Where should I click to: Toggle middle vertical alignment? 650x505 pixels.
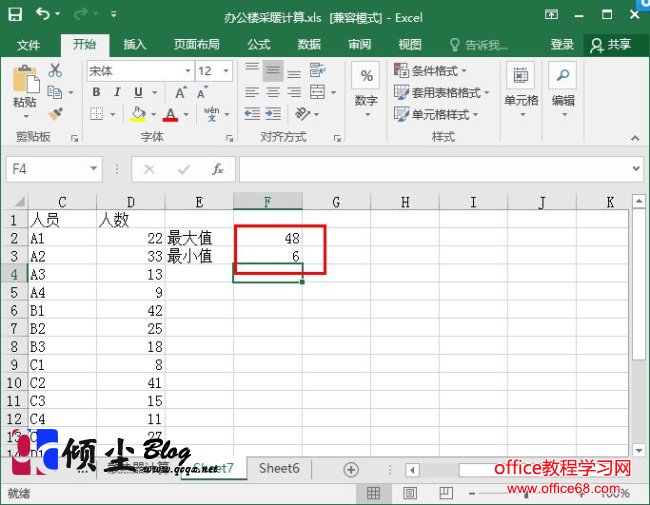[x=273, y=70]
